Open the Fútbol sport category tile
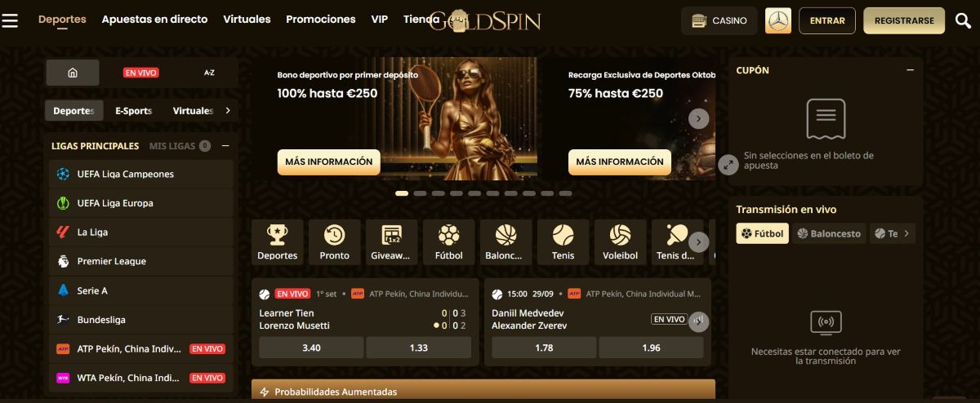980x403 pixels. pyautogui.click(x=448, y=242)
